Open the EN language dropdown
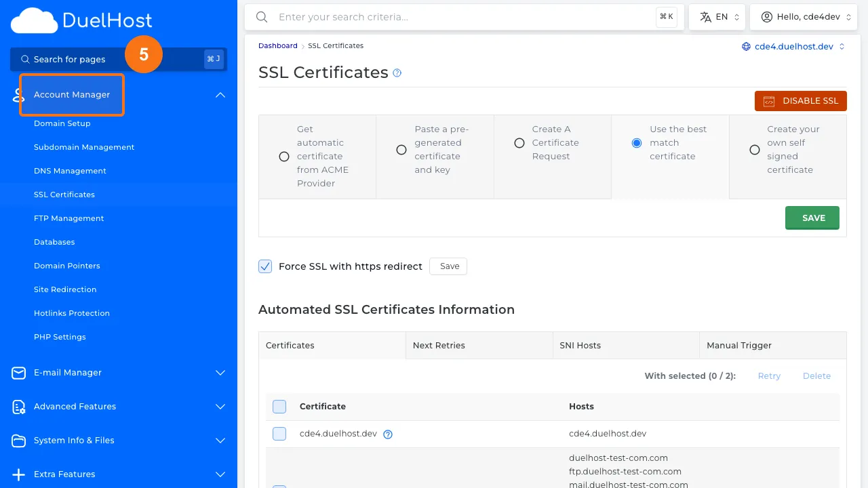This screenshot has height=488, width=868. [x=717, y=16]
